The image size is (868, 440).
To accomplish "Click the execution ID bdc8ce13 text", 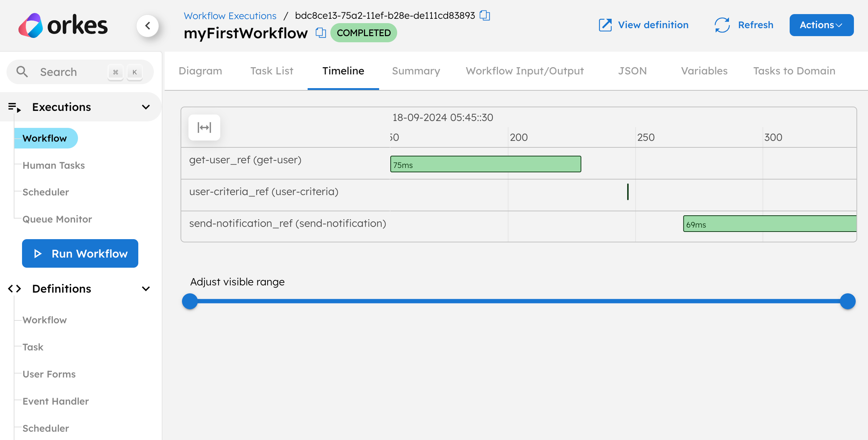I will click(x=385, y=16).
